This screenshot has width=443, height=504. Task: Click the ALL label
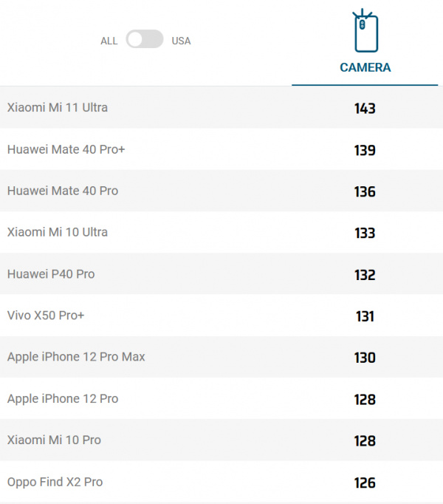pyautogui.click(x=109, y=41)
